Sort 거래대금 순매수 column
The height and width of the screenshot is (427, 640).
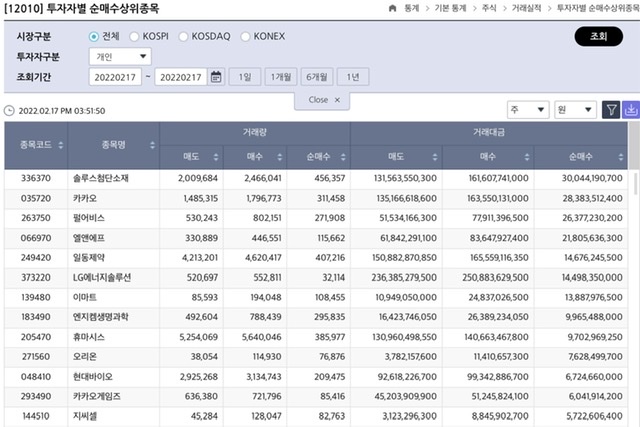click(x=620, y=157)
